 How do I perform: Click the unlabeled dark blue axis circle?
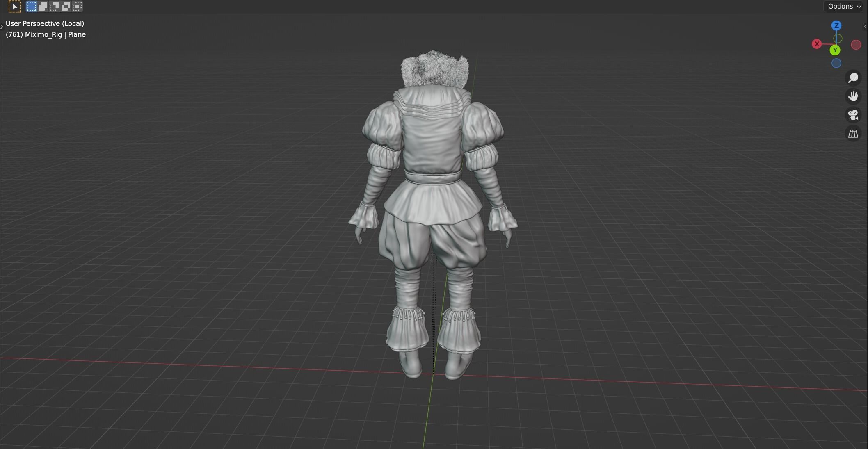[836, 63]
